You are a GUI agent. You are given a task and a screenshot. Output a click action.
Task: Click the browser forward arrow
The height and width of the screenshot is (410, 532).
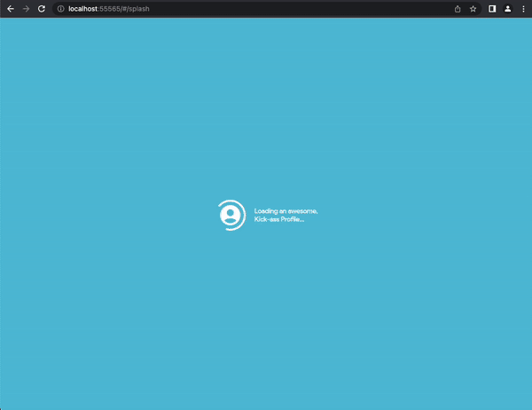click(26, 9)
